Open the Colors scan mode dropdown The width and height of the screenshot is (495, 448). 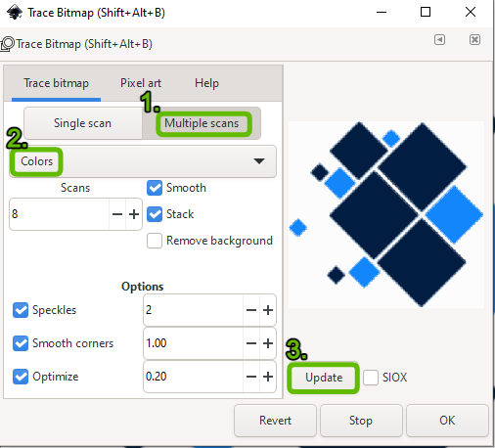[143, 161]
